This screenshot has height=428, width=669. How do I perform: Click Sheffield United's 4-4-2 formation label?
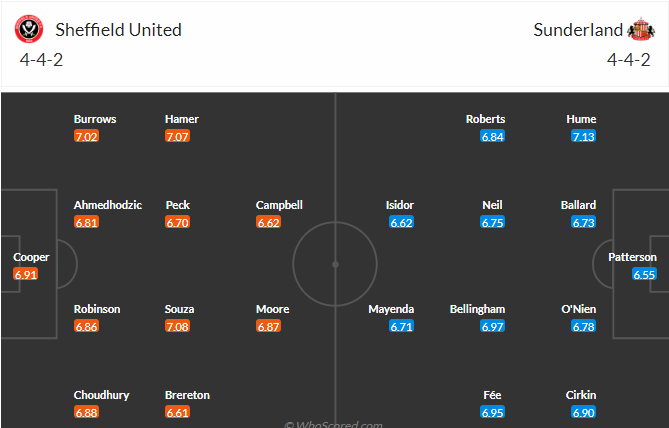coord(41,60)
